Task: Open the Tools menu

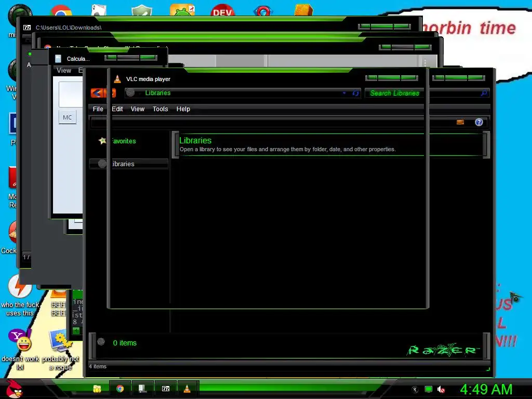Action: (x=160, y=109)
